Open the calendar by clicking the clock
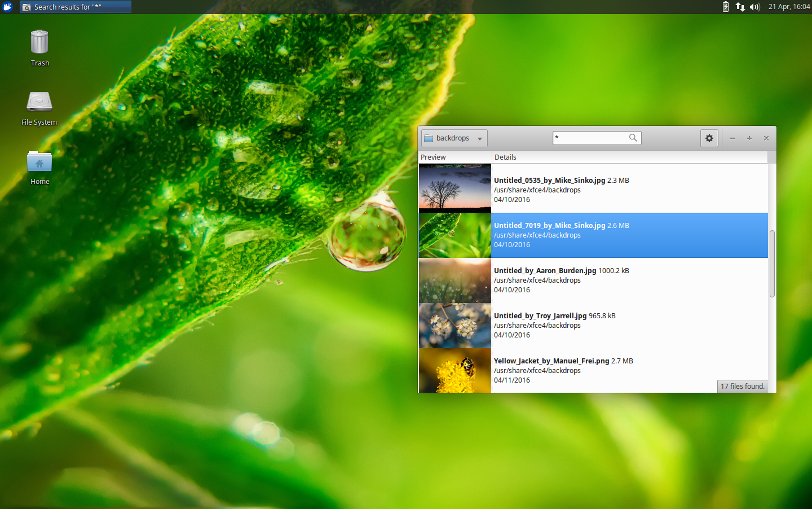Screen dimensions: 812x509 tap(788, 7)
